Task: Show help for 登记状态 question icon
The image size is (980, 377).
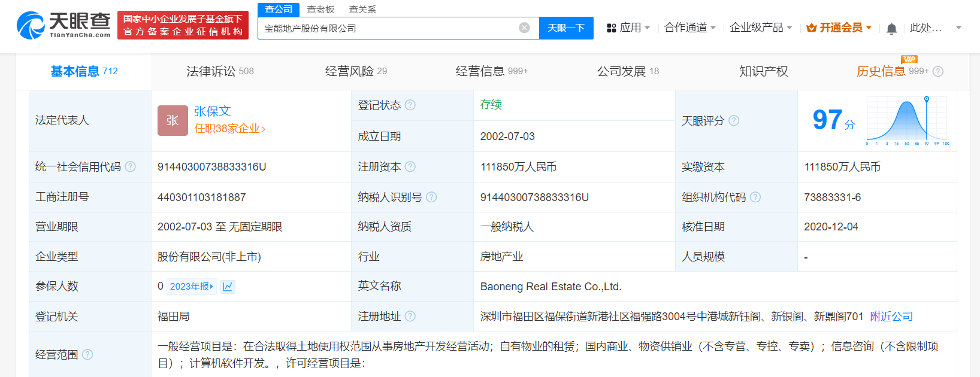Action: pos(410,105)
